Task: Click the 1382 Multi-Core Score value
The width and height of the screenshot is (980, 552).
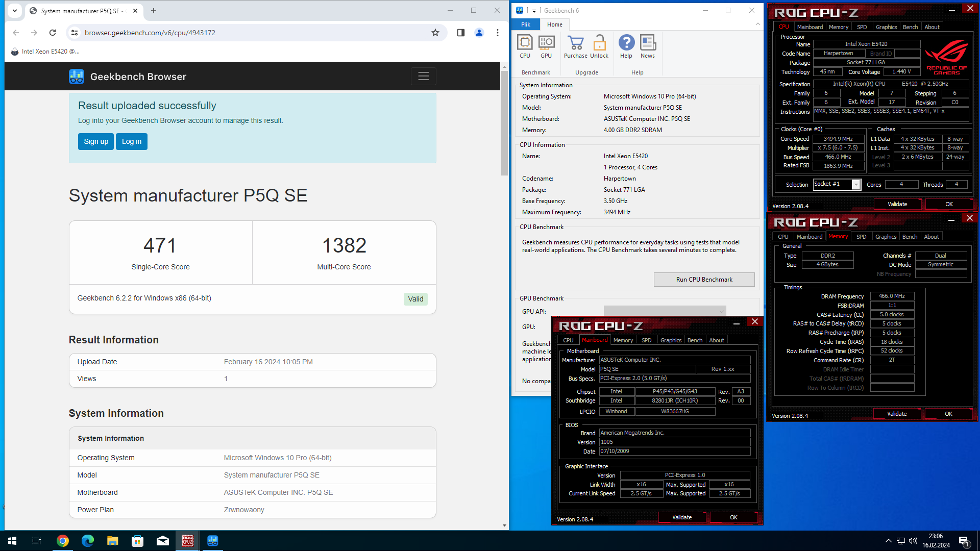Action: point(344,246)
